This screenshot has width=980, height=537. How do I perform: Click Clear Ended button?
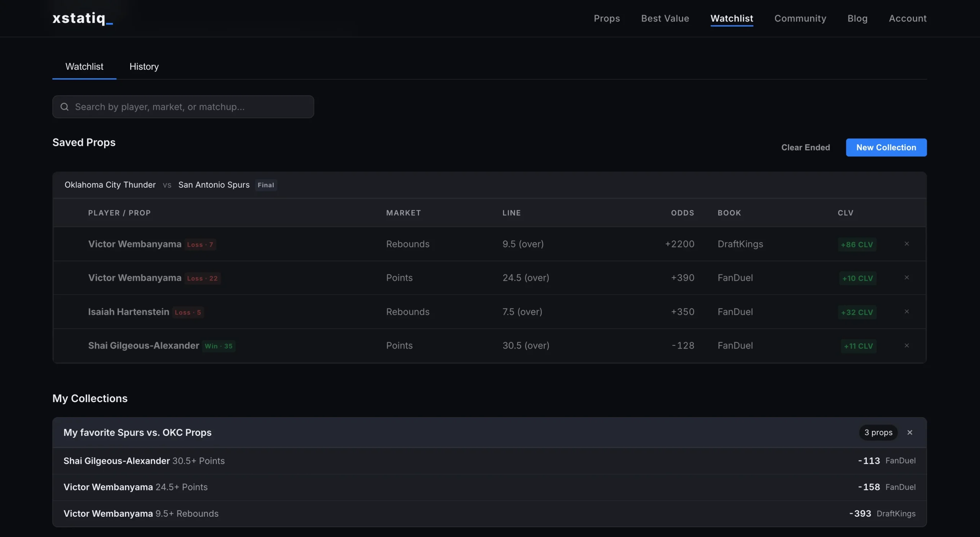click(805, 147)
